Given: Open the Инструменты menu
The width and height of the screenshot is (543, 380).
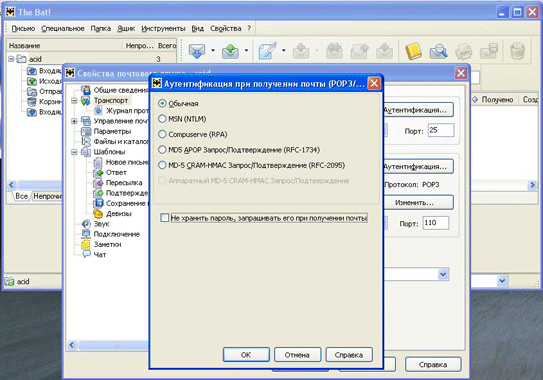Looking at the screenshot, I should click(163, 29).
